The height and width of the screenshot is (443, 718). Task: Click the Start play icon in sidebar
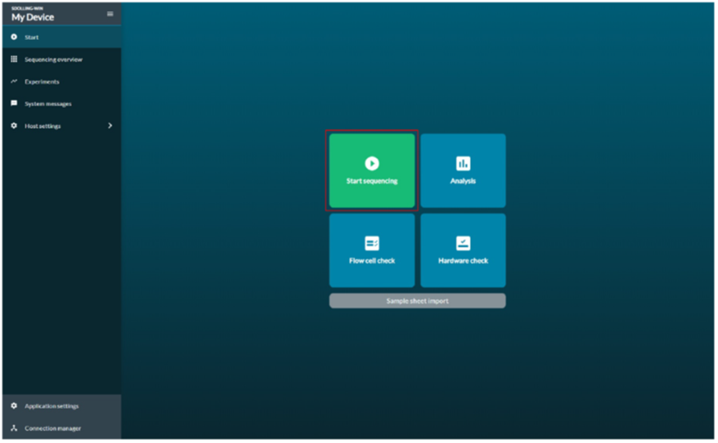pos(14,37)
